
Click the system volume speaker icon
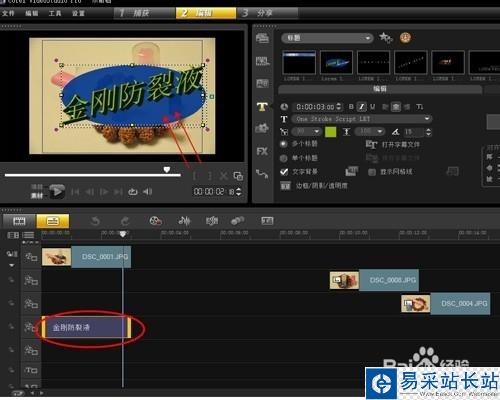[148, 192]
